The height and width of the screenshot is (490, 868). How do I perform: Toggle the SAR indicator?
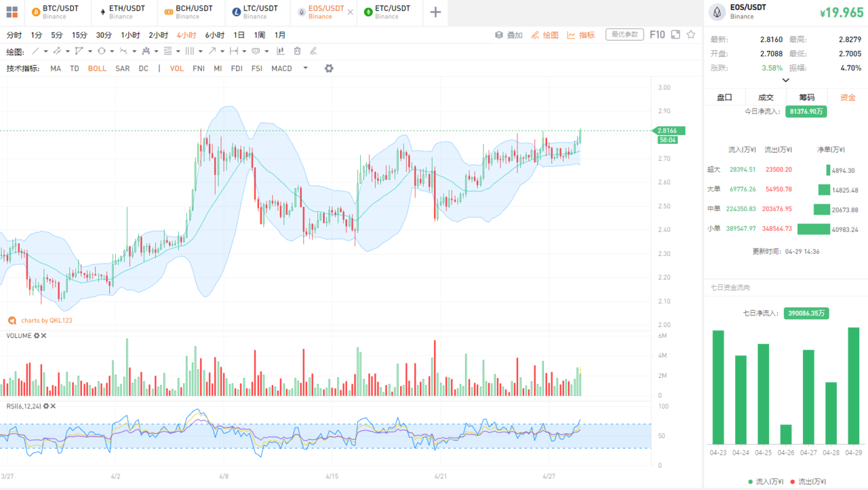[123, 69]
